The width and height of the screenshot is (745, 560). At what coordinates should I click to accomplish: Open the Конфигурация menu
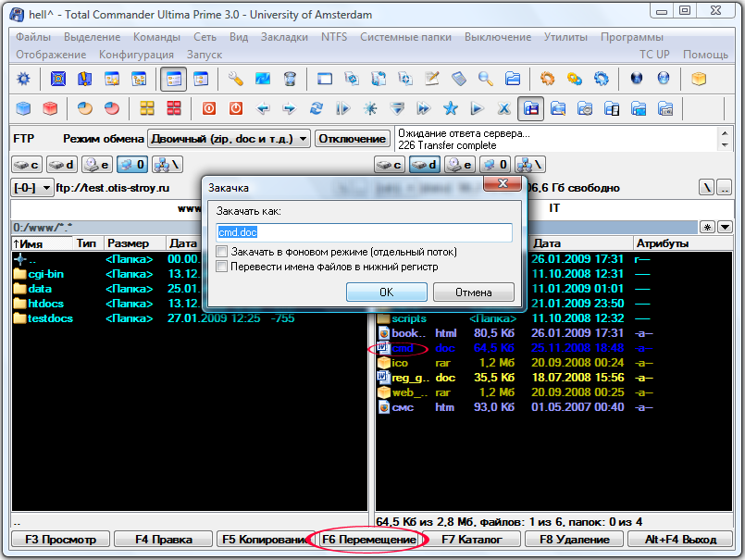(136, 55)
